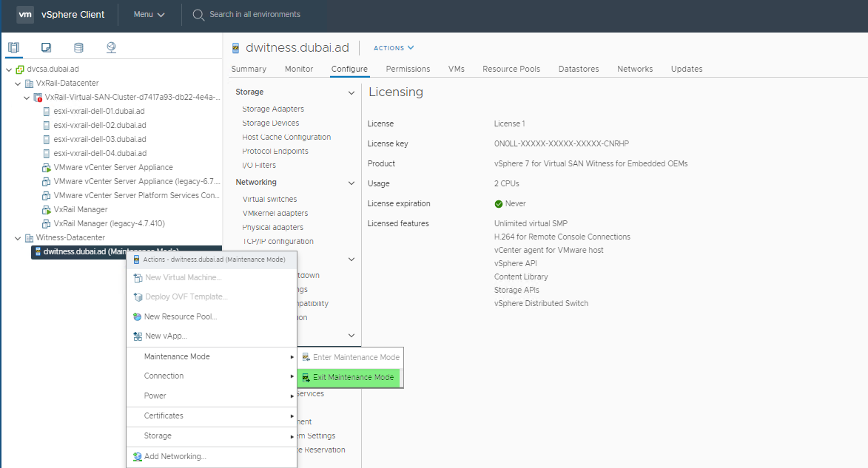Screen dimensions: 868x468
Task: Open Storage Devices settings
Action: tap(270, 123)
